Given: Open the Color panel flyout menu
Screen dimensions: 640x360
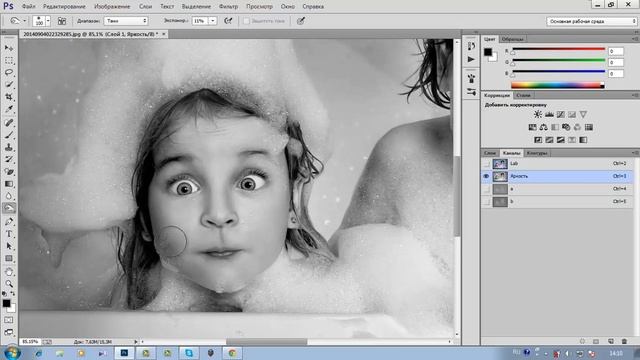Looking at the screenshot, I should click(x=635, y=39).
